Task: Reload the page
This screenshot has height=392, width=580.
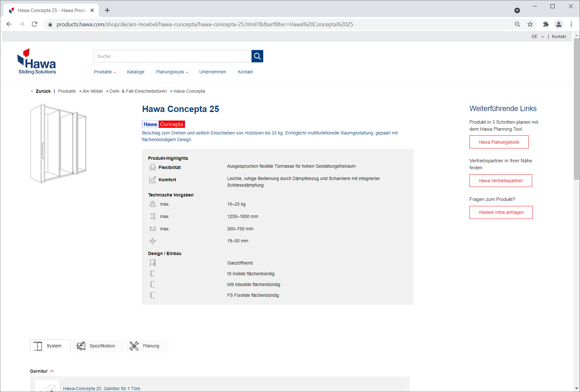Action: coord(35,24)
